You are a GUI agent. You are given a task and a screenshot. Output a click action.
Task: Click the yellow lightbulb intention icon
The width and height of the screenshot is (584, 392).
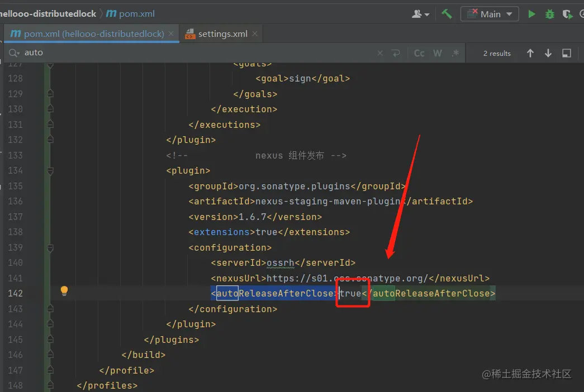64,291
